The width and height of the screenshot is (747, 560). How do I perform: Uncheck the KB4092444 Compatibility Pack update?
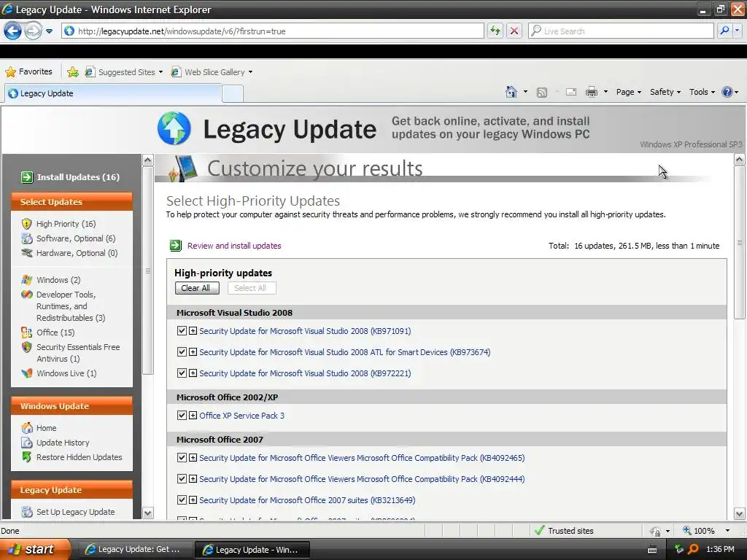pos(182,478)
